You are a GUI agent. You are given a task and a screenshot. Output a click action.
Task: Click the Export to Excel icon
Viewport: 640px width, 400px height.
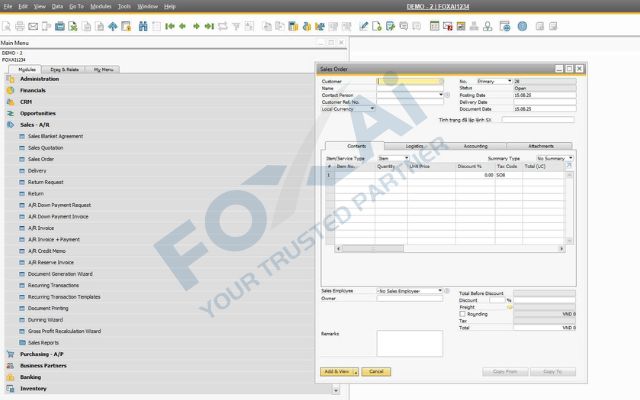[73, 27]
